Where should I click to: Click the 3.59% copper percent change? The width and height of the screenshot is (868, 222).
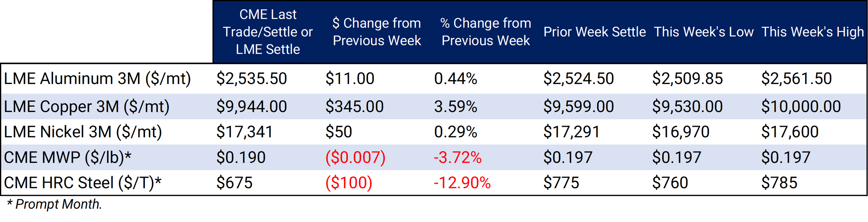point(456,107)
